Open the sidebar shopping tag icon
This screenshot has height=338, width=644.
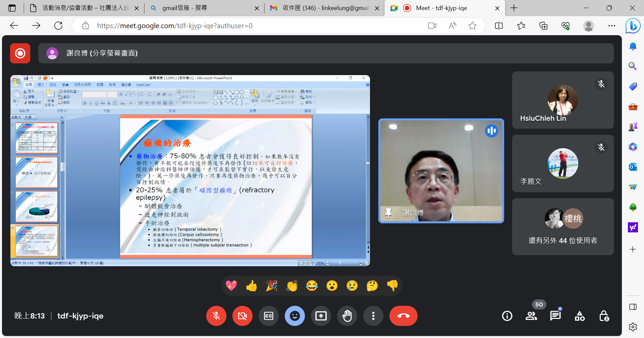pos(633,87)
